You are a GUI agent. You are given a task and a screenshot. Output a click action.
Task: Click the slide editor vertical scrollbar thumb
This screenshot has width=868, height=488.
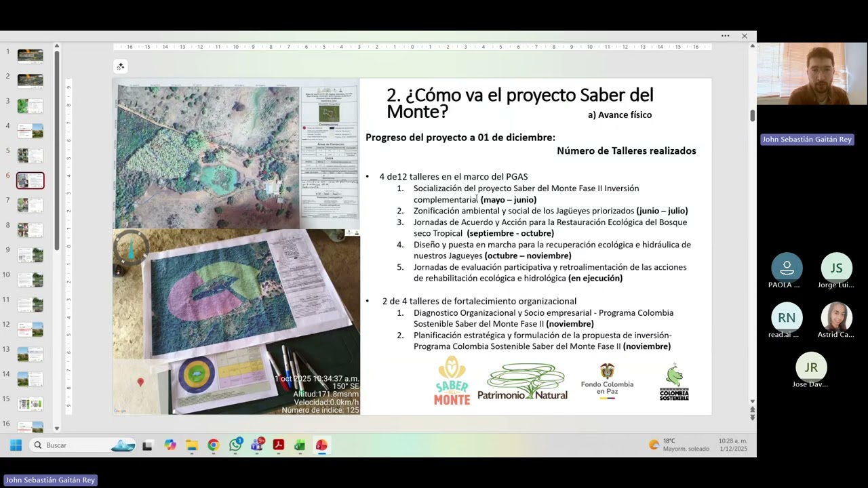pos(752,115)
